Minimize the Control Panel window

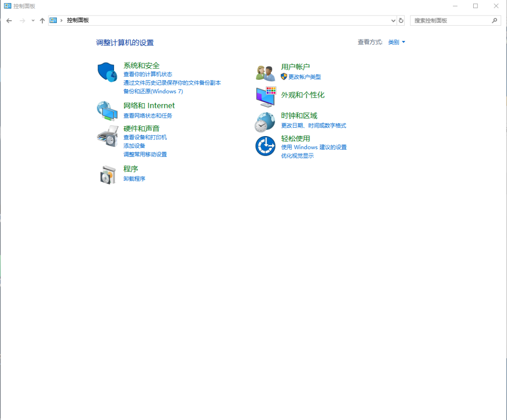click(455, 6)
